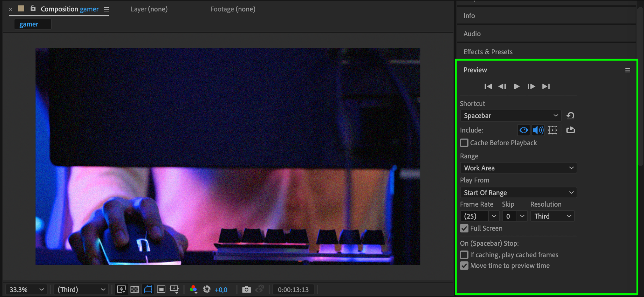Play the preview

(517, 86)
